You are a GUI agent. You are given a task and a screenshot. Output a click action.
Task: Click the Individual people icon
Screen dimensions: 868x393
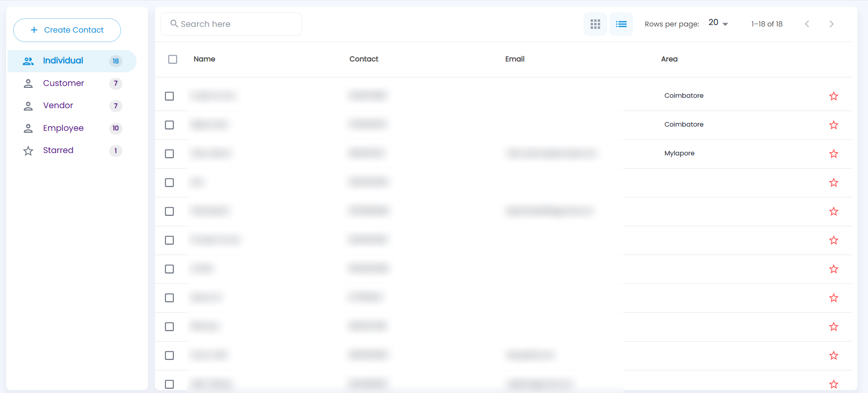28,61
